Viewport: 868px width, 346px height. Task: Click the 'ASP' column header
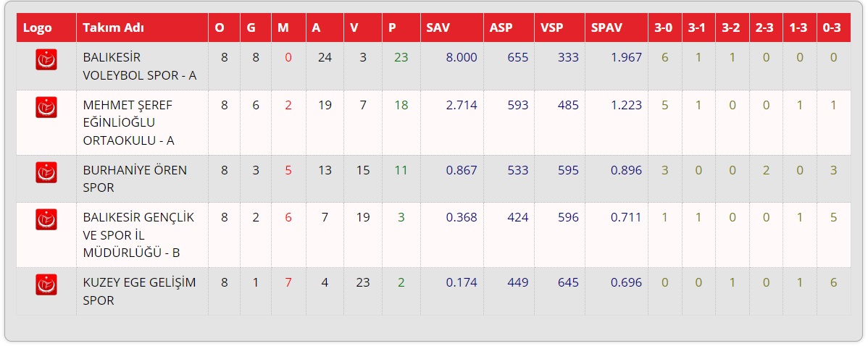(x=501, y=28)
